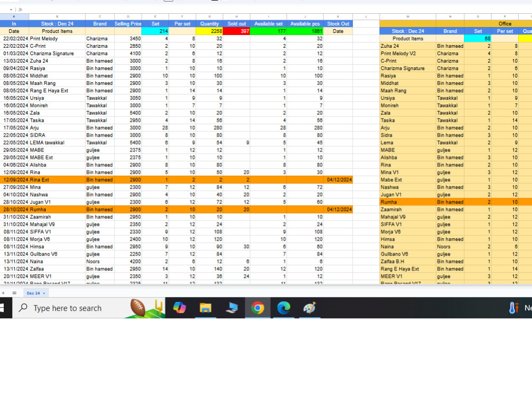Select the cyan total cell 214

point(155,31)
